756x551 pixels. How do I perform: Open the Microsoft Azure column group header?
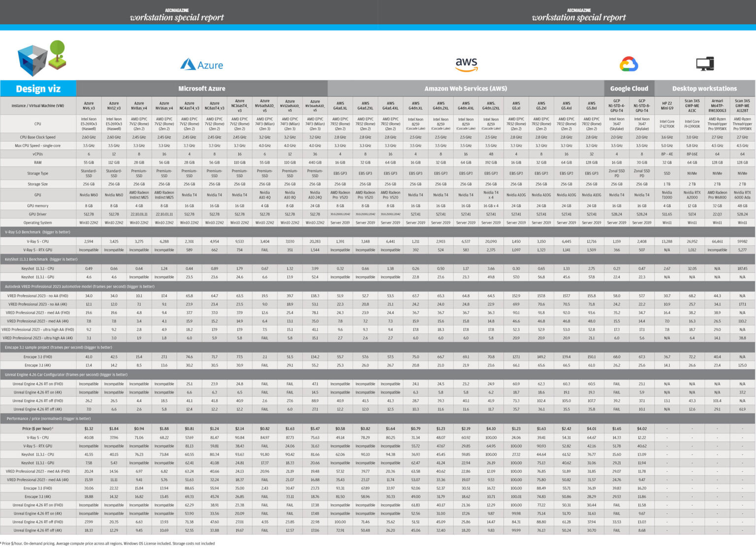click(201, 89)
